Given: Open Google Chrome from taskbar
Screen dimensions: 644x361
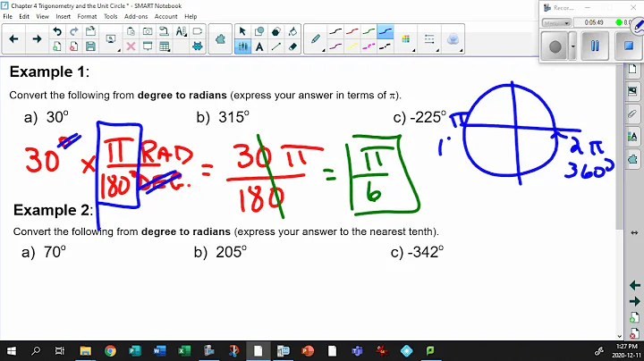Looking at the screenshot, I should coord(110,351).
